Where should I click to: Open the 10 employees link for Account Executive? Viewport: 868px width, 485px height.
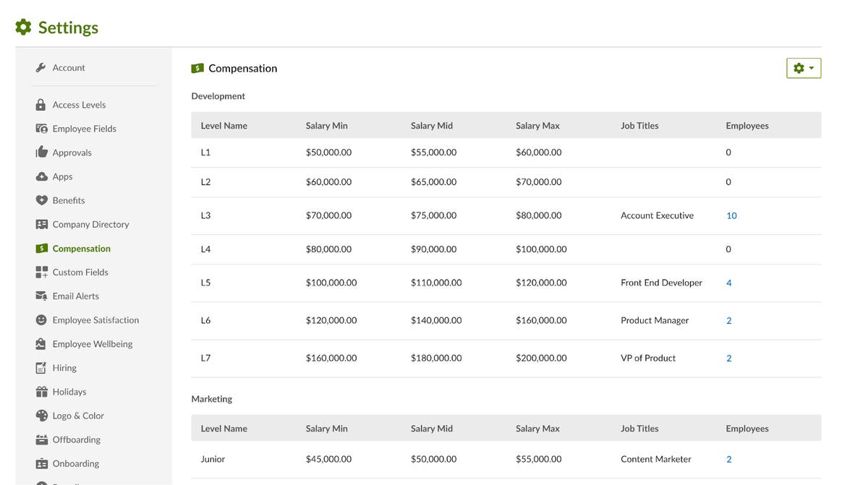[731, 215]
